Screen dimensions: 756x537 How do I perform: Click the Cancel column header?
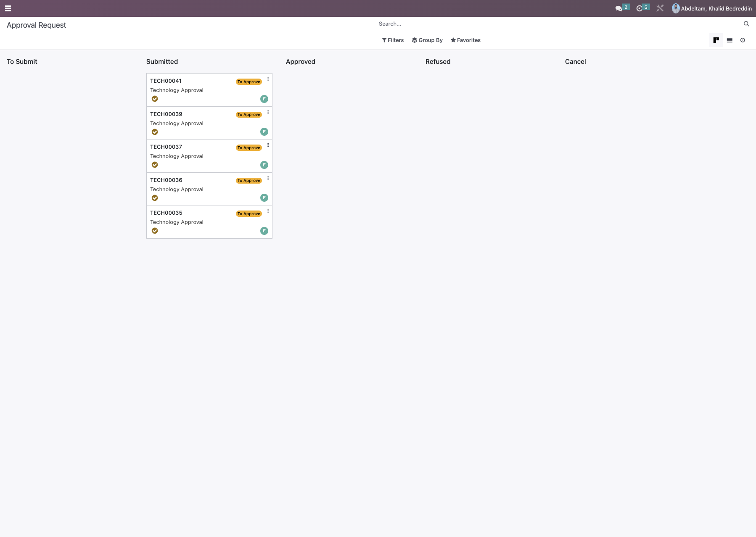[575, 62]
